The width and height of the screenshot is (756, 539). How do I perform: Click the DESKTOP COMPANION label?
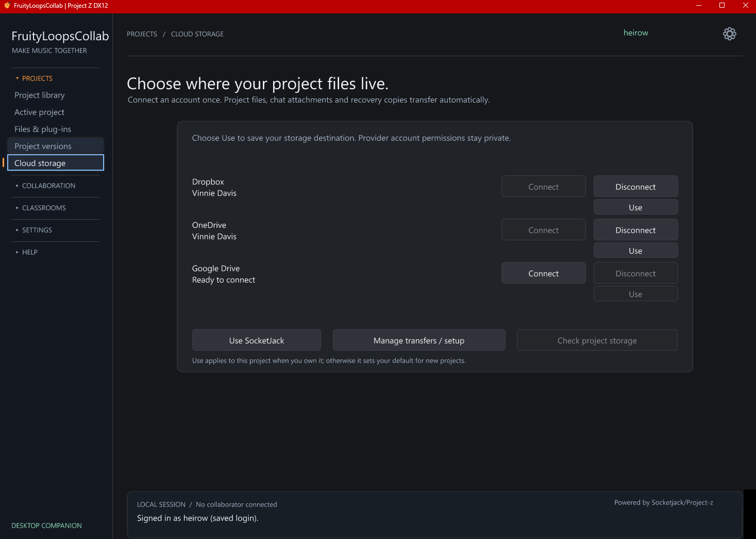click(46, 526)
